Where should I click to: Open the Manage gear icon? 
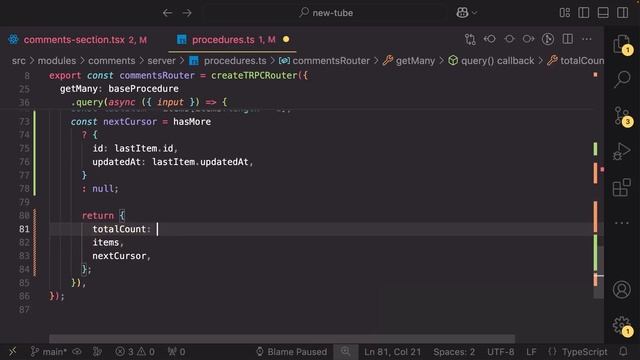622,325
